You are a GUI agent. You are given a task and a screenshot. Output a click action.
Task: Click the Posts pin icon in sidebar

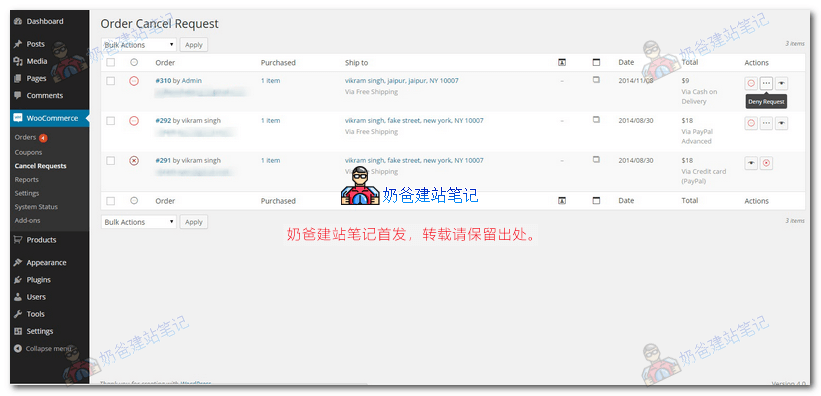(18, 44)
